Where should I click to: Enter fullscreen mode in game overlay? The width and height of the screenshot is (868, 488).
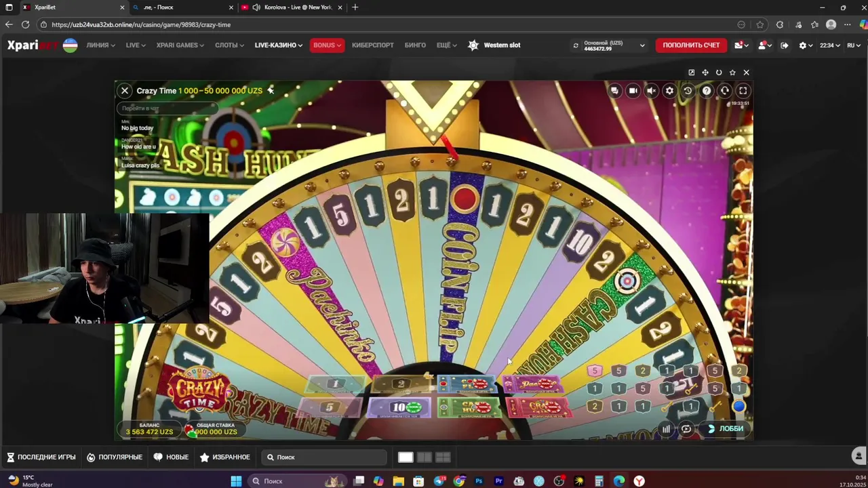(x=743, y=91)
